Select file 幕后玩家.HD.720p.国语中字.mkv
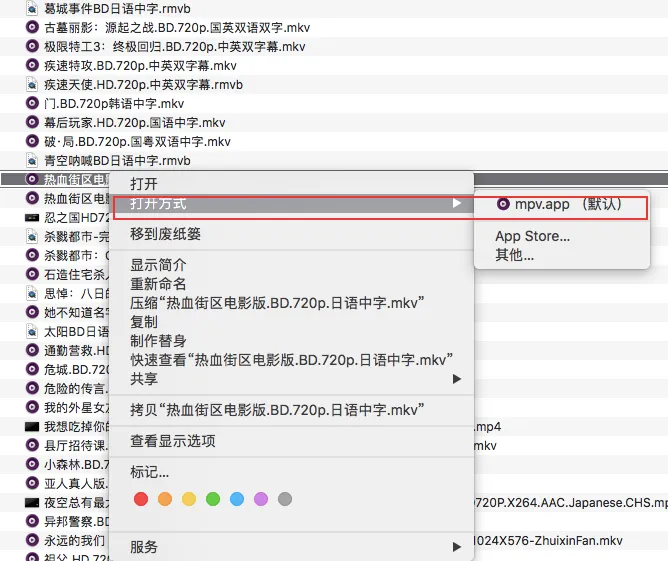Viewport: 668px width, 561px height. (135, 123)
